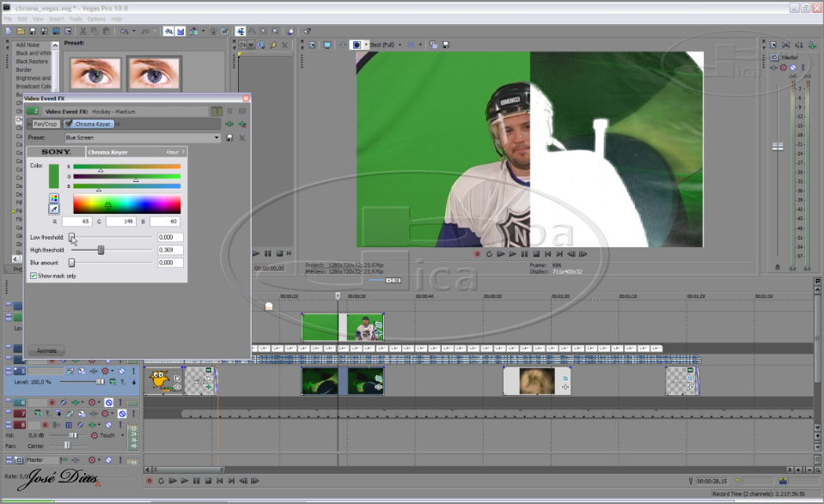Click the Blur amount slider handle

click(x=71, y=263)
